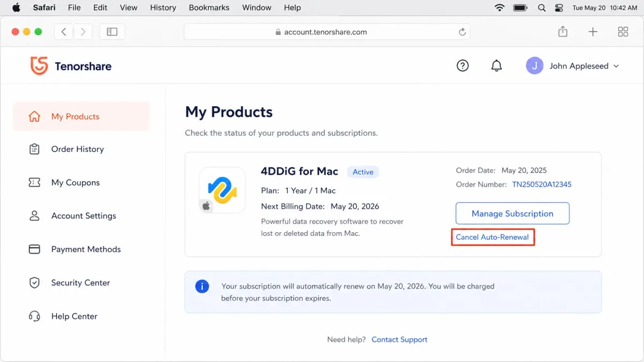
Task: Open the File menu
Action: [x=74, y=8]
